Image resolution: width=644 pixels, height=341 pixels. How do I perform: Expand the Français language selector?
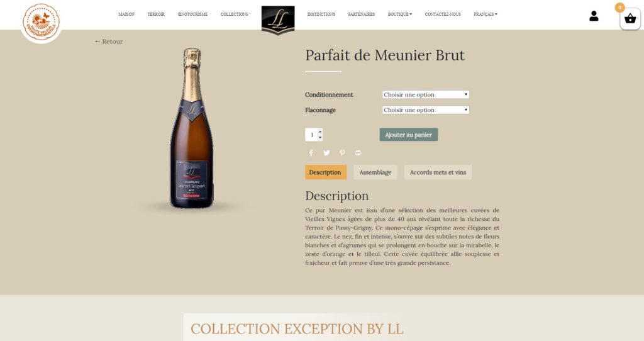point(485,14)
